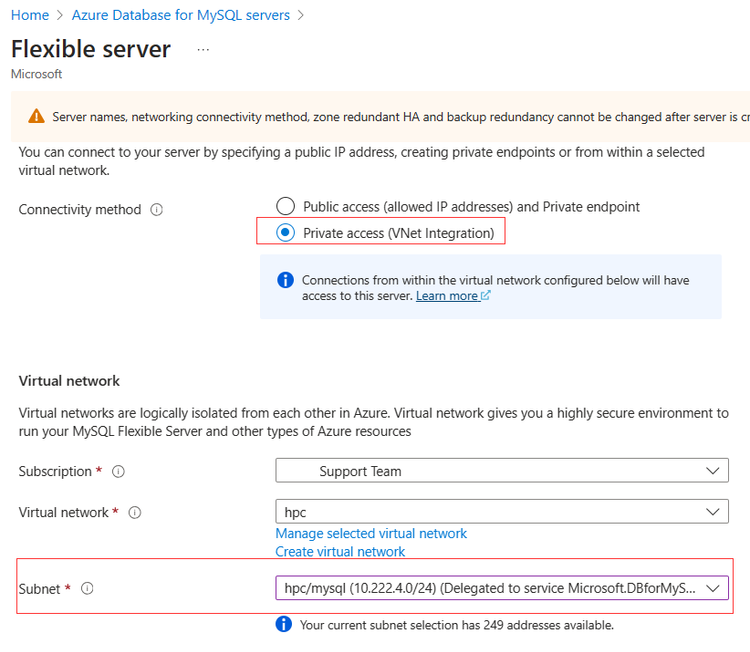Open the Subscription dropdown showing Support Team
Screen dimensions: 750x652
click(502, 471)
